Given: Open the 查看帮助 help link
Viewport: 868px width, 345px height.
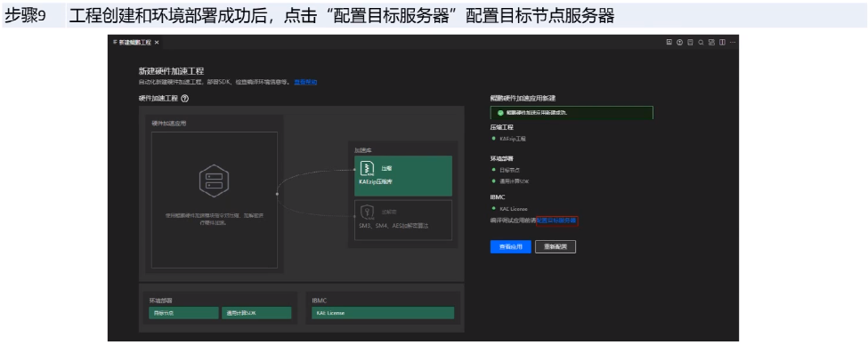Looking at the screenshot, I should (x=305, y=82).
